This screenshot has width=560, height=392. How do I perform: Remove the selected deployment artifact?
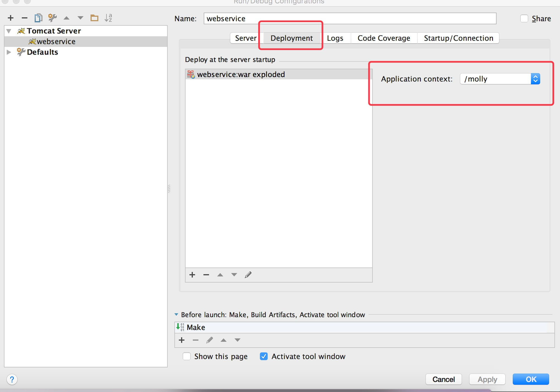[x=206, y=275]
